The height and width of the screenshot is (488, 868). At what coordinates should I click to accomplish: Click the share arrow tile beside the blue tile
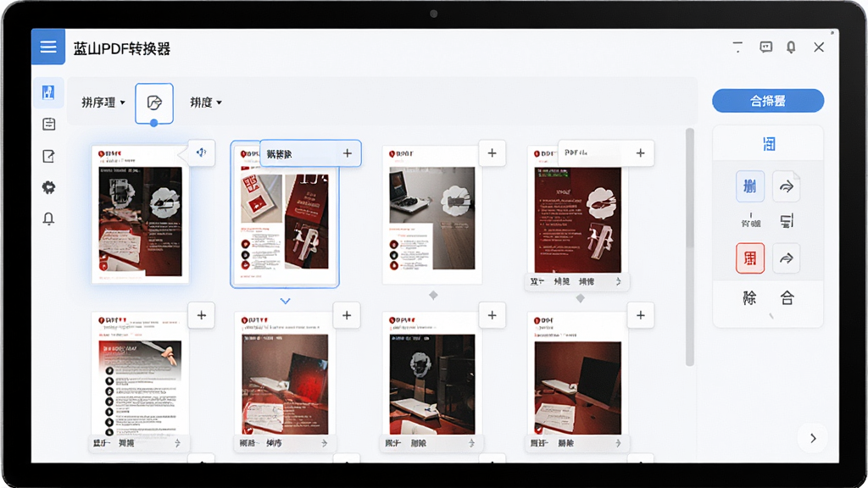click(x=786, y=187)
